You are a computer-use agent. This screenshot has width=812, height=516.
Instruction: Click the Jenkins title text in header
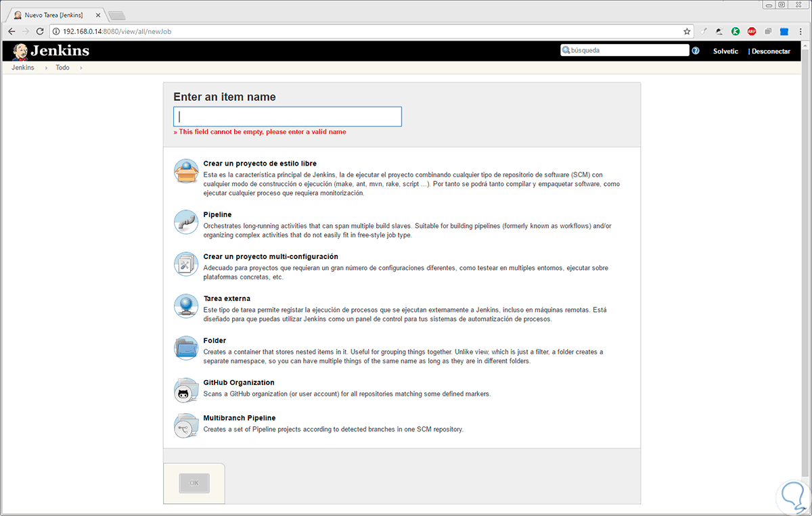point(60,51)
